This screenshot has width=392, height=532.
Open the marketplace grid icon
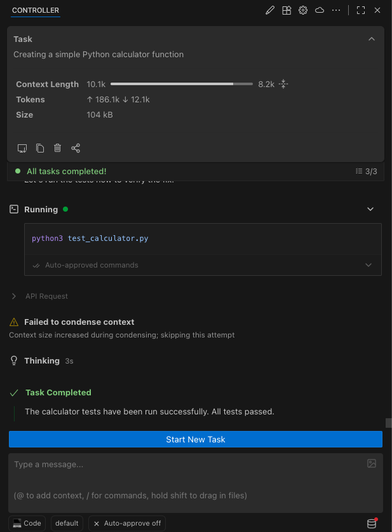pyautogui.click(x=287, y=10)
